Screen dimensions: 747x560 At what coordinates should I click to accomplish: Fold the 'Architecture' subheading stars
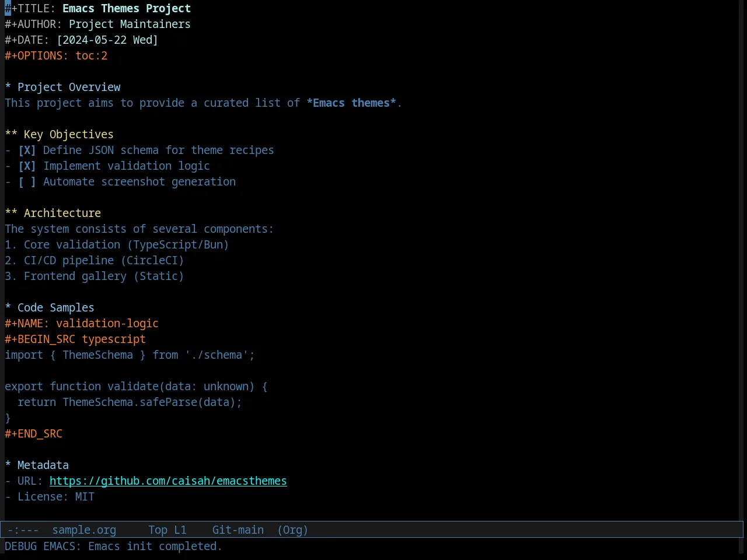point(11,213)
